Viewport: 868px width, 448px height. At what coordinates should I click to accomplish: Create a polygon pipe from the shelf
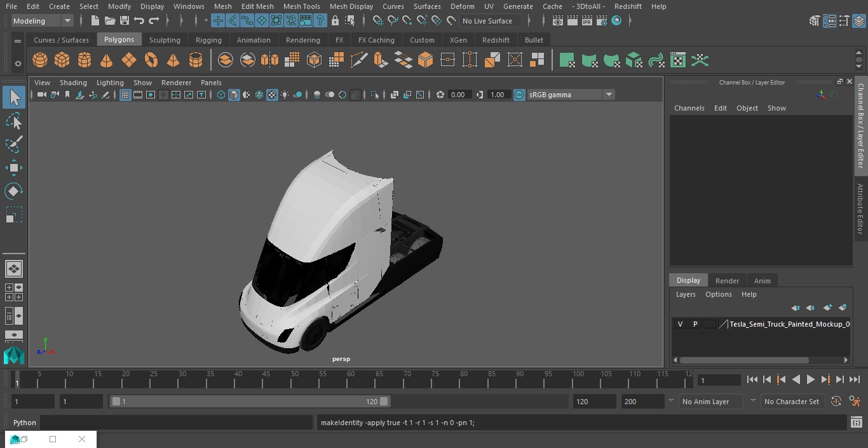click(196, 60)
